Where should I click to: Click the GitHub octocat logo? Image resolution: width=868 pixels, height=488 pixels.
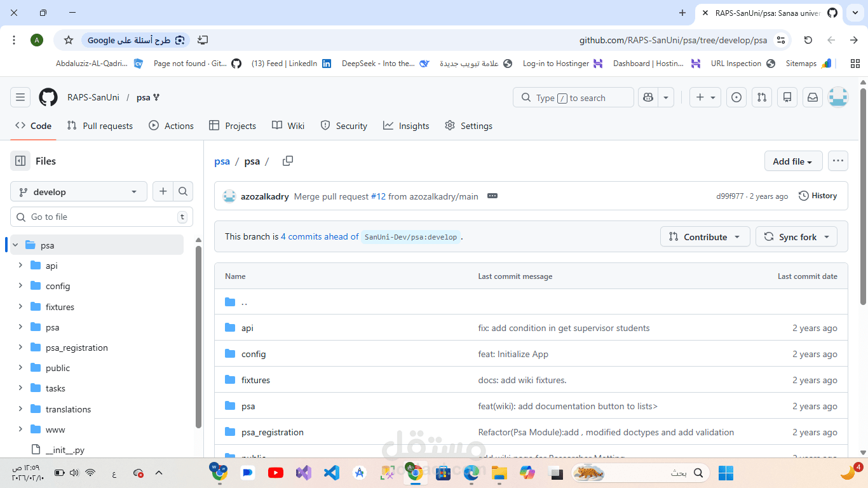coord(48,97)
